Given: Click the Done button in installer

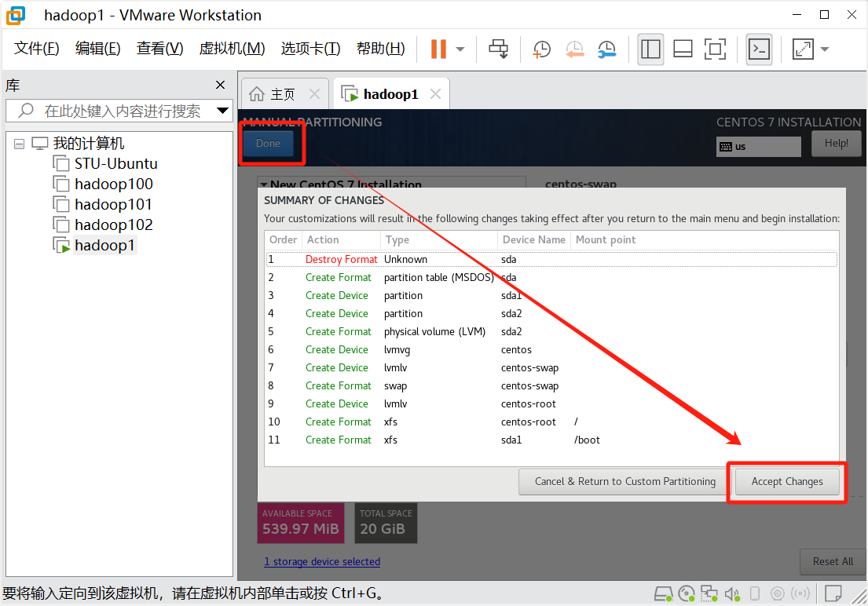Looking at the screenshot, I should point(268,144).
